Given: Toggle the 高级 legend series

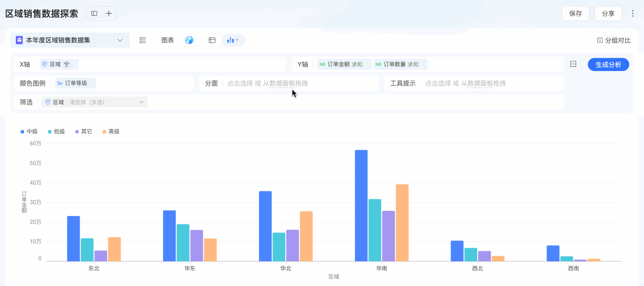Looking at the screenshot, I should [111, 132].
